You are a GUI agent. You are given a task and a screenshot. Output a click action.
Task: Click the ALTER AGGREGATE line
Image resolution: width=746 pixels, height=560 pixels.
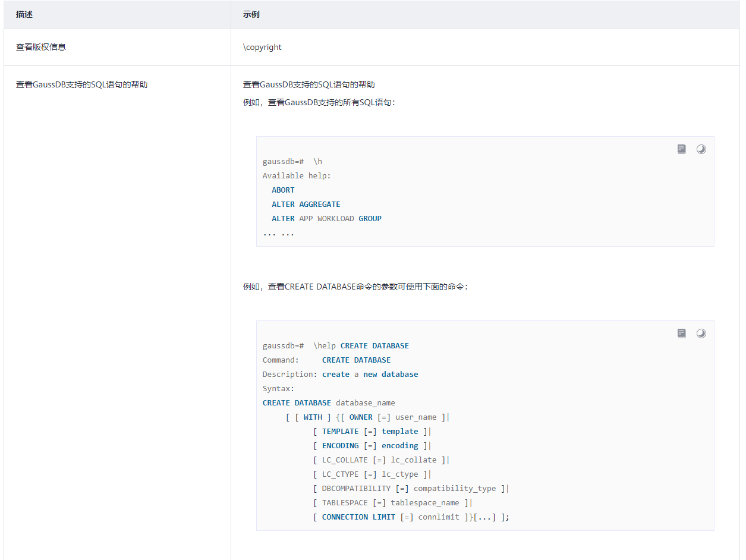pos(306,205)
